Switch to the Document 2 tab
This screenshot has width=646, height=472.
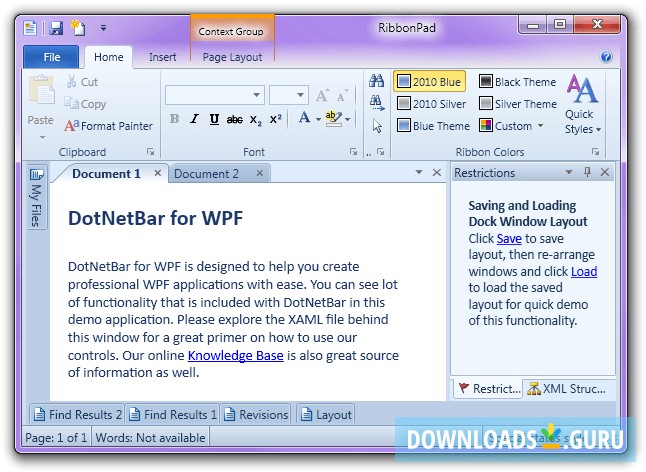(x=206, y=173)
